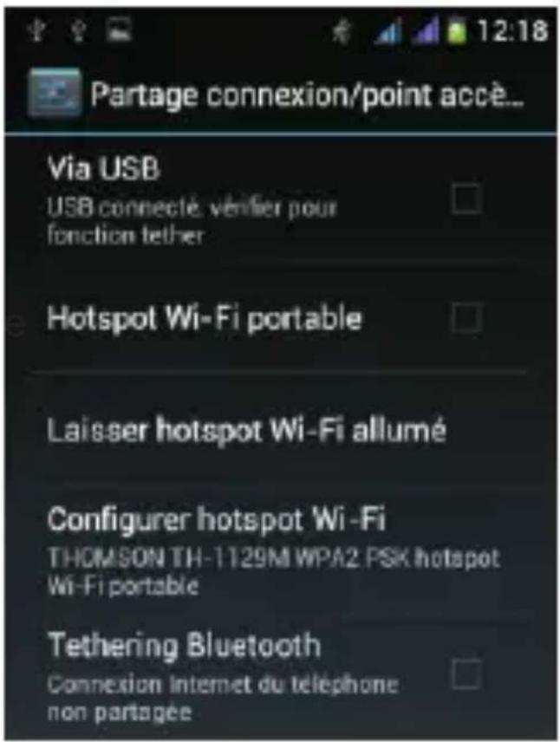This screenshot has width=560, height=742.
Task: Check the Hotspot Wi-Fi portable checkbox
Action: click(466, 317)
